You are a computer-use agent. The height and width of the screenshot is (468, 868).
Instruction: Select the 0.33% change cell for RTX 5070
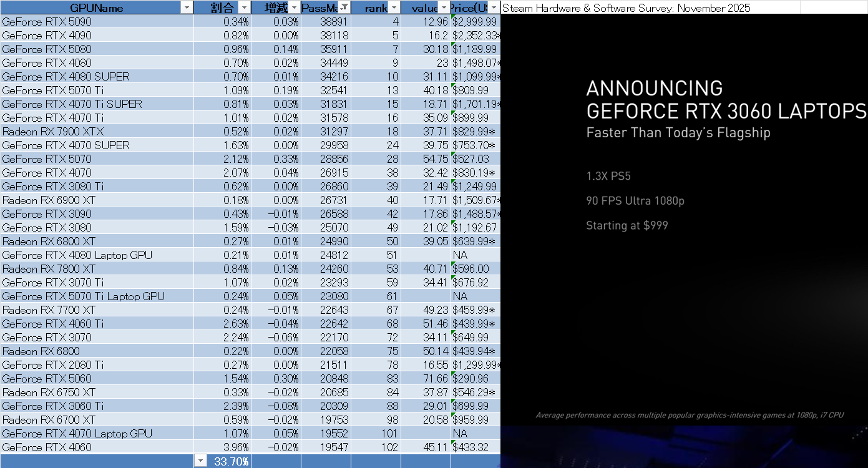(x=276, y=159)
